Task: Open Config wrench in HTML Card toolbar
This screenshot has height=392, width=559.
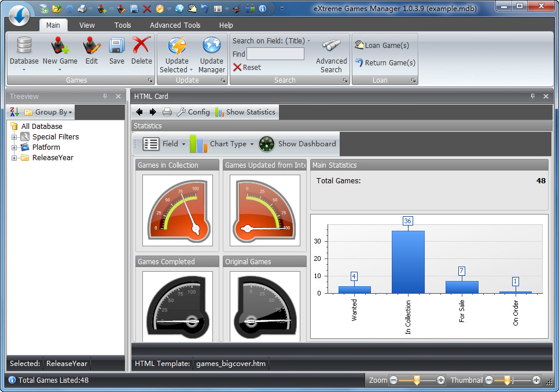Action: (x=193, y=112)
